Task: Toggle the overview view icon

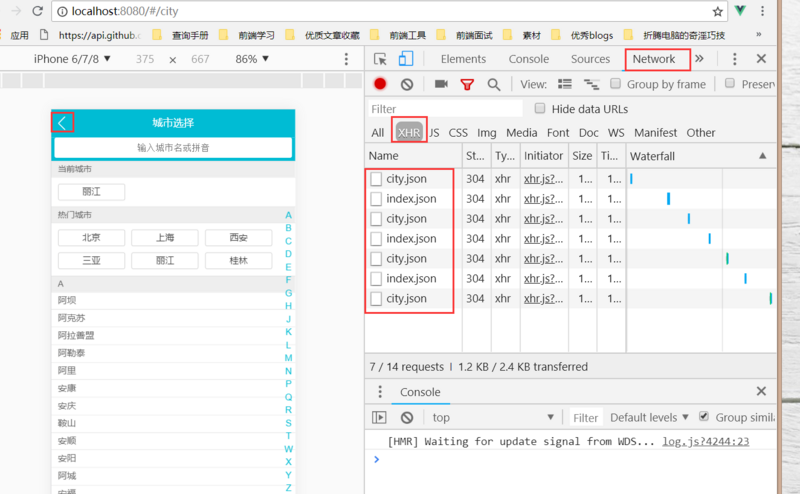Action: tap(591, 84)
